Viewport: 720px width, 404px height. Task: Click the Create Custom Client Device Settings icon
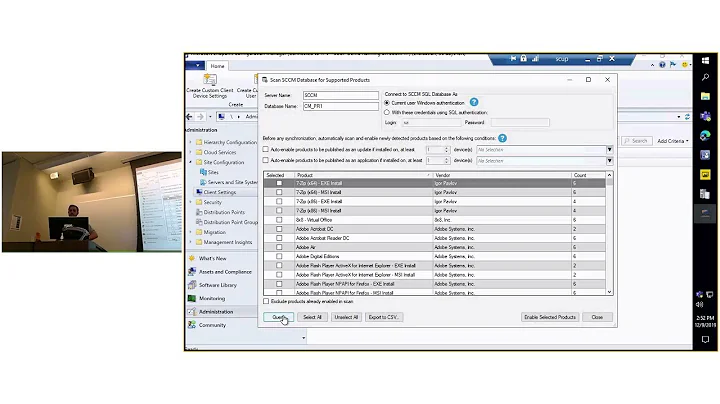click(210, 80)
